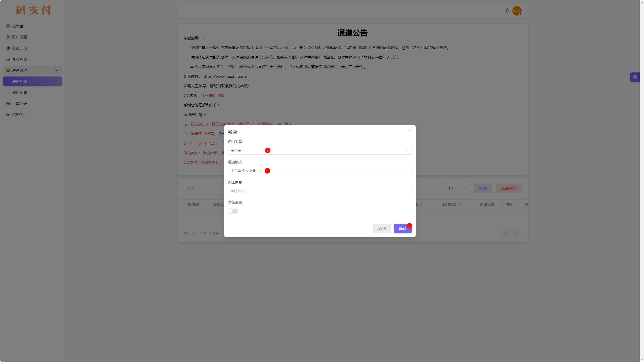Screen dimensions: 644x362
Task: Click the 仪表盘 dashboard icon
Action: click(x=8, y=26)
